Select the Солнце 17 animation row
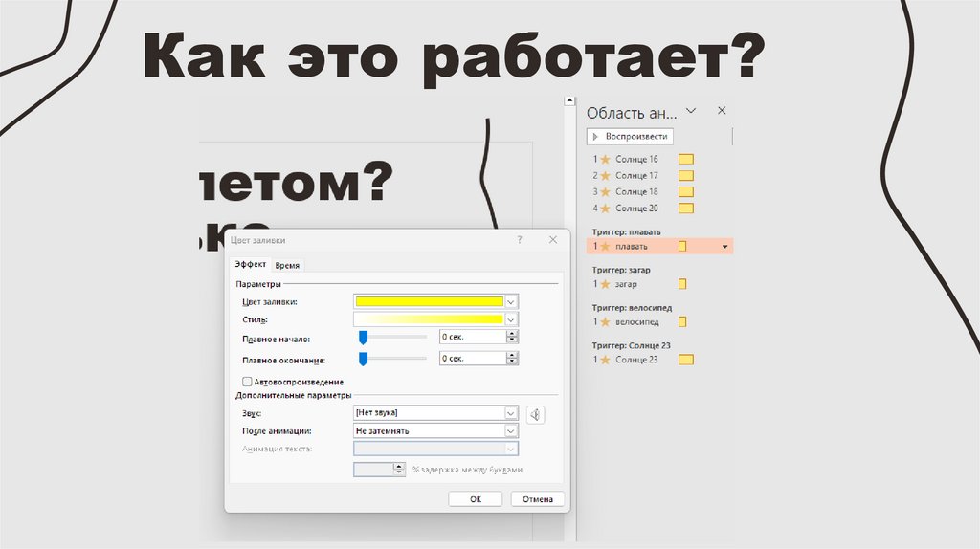Image resolution: width=980 pixels, height=549 pixels. 659,175
